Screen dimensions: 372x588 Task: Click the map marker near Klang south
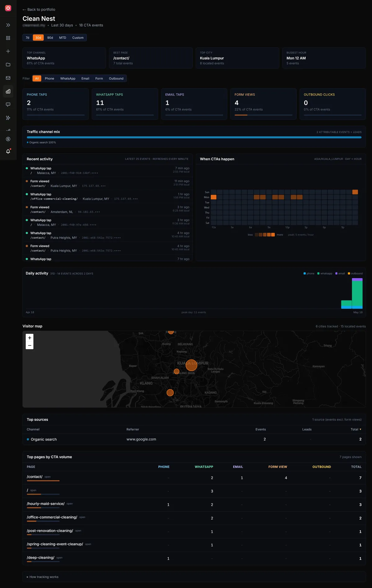coord(170,393)
